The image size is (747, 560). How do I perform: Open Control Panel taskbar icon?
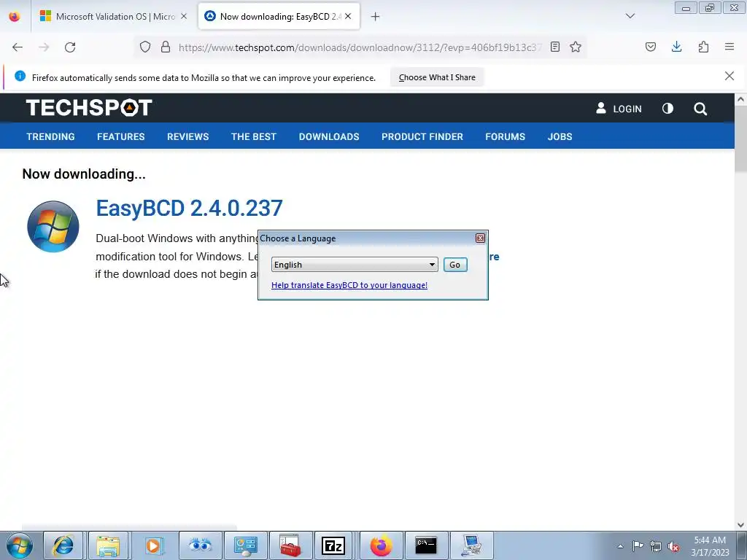click(x=245, y=545)
